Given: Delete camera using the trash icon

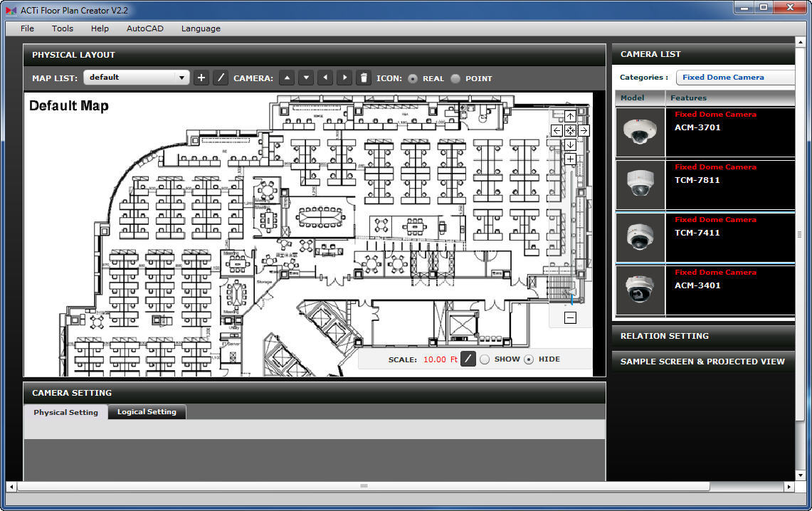Looking at the screenshot, I should (364, 78).
